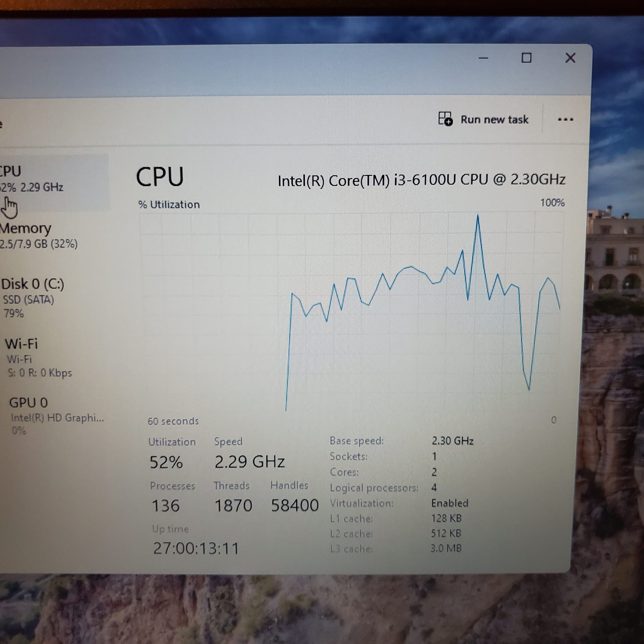Screen dimensions: 644x644
Task: Open the Disk 0 (C:) performance entry
Action: click(x=33, y=298)
